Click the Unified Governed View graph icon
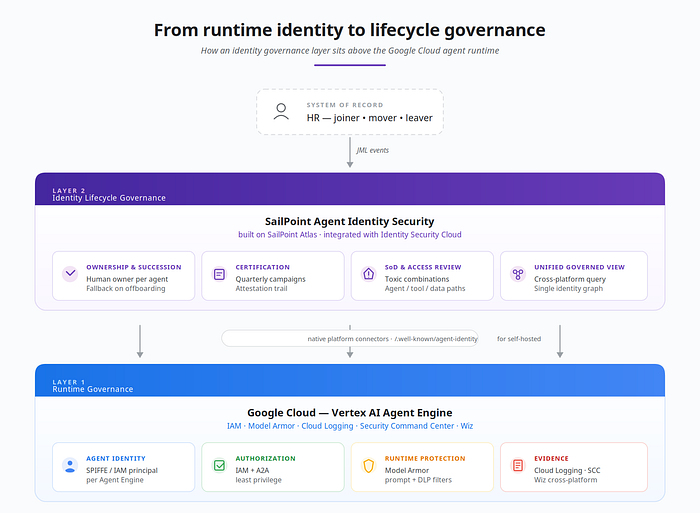Screen dimensions: 700x513 (x=518, y=274)
